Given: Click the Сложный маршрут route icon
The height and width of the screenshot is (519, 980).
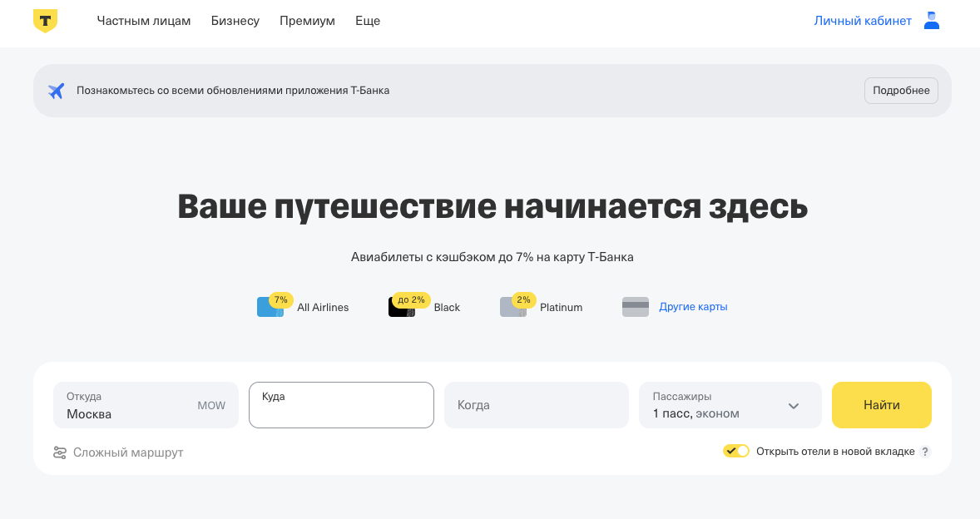Looking at the screenshot, I should coord(60,452).
